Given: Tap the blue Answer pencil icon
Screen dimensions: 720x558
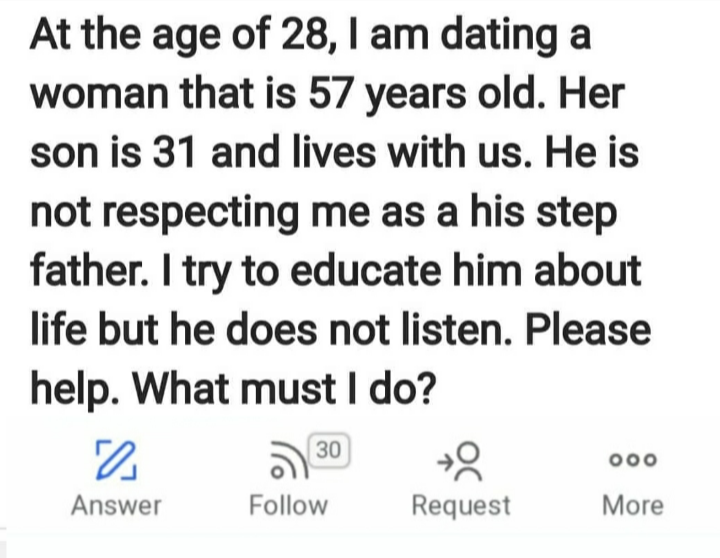Looking at the screenshot, I should click(116, 461).
